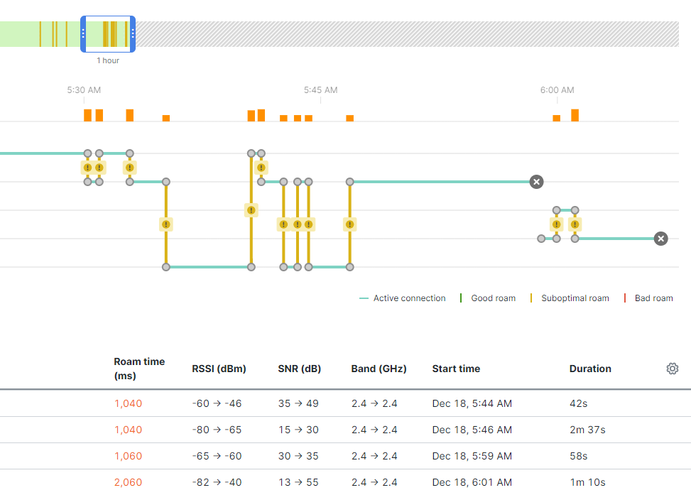This screenshot has height=495, width=691.
Task: Click the hatched gray area of the overview bar
Action: (400, 34)
